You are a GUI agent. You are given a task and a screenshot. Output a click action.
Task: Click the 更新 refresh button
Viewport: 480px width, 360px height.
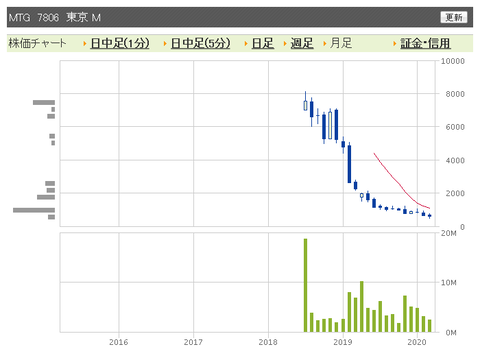454,17
